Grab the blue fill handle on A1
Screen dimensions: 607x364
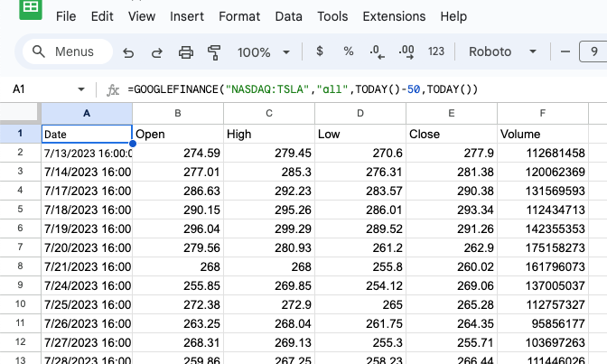click(133, 144)
